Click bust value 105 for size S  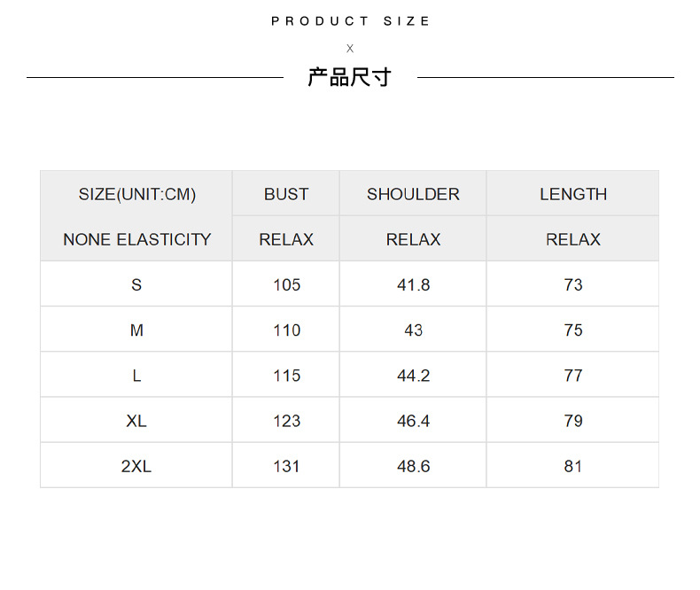pyautogui.click(x=286, y=284)
